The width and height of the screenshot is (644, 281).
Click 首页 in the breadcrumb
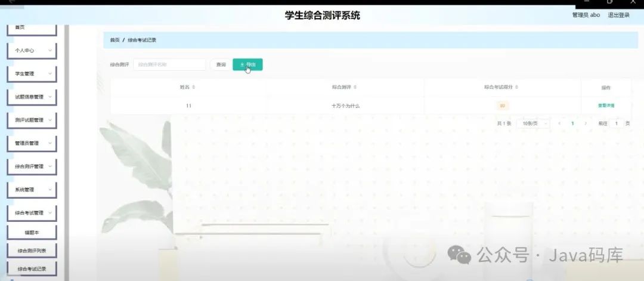tap(114, 40)
